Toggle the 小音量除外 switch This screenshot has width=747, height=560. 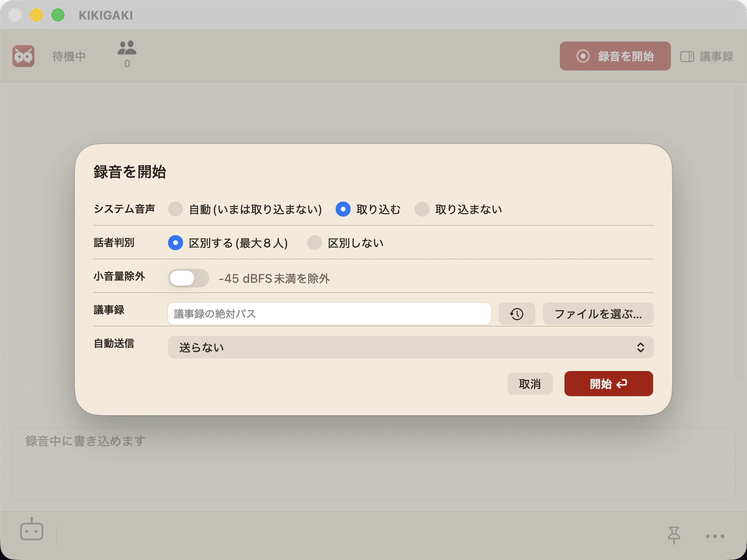[189, 278]
